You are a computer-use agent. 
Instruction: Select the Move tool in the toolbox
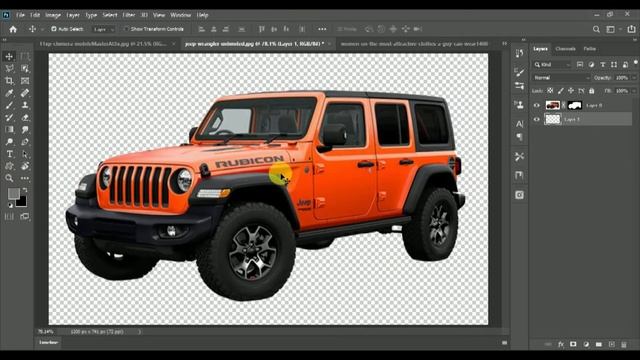(x=9, y=56)
